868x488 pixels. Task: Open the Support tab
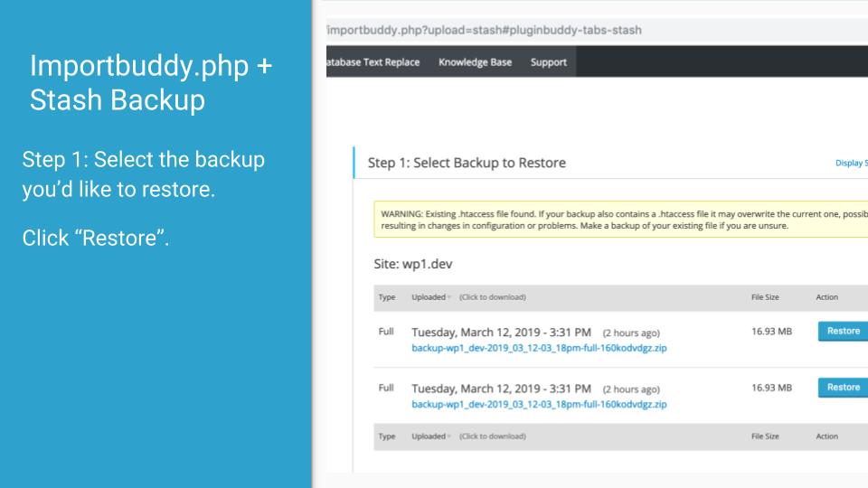549,62
